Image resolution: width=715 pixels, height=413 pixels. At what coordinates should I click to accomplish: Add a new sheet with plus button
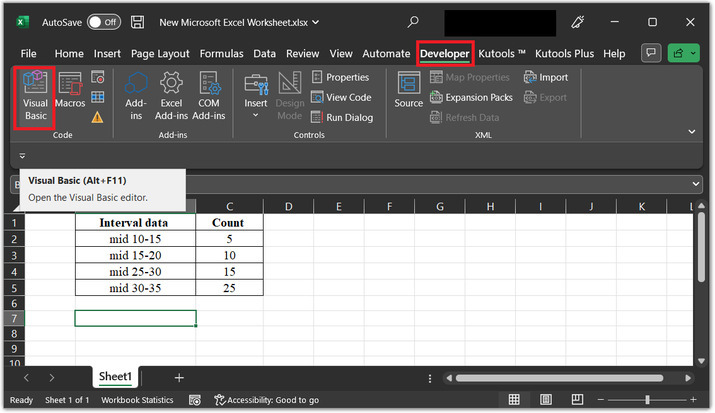click(x=179, y=377)
